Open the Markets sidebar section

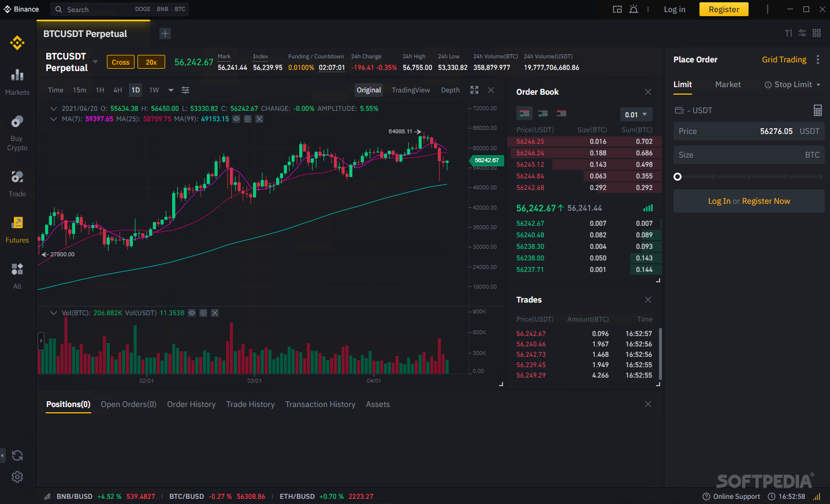click(17, 83)
